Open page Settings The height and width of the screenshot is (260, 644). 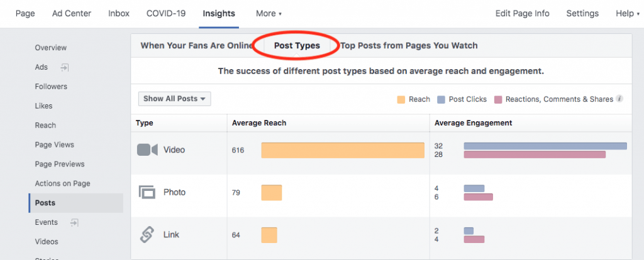(582, 14)
